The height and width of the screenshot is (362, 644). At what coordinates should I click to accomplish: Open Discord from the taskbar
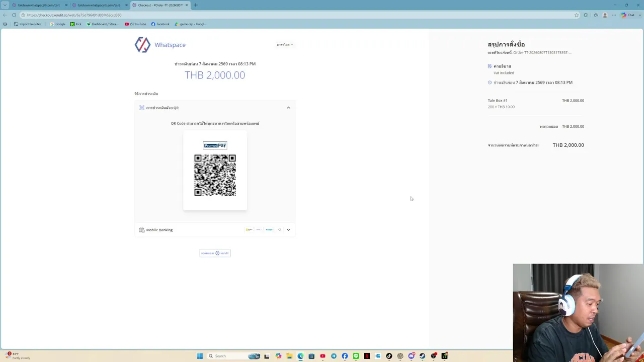pos(411,356)
